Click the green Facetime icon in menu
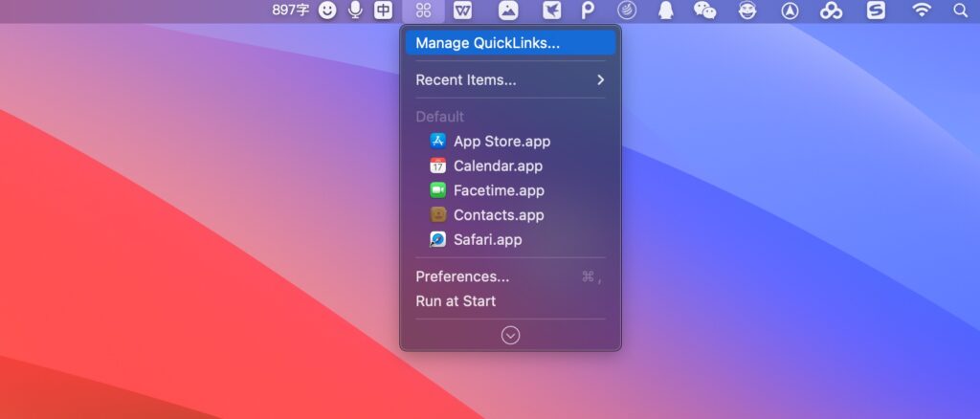 [438, 189]
